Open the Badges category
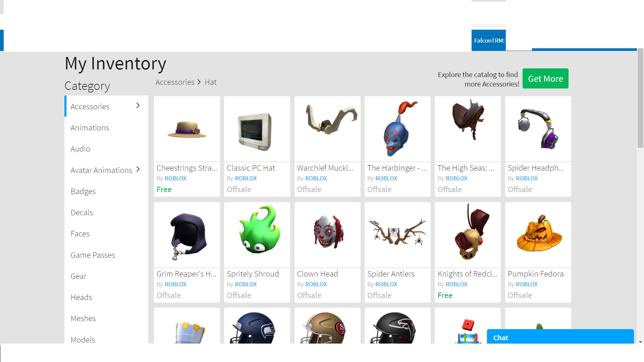 (83, 191)
